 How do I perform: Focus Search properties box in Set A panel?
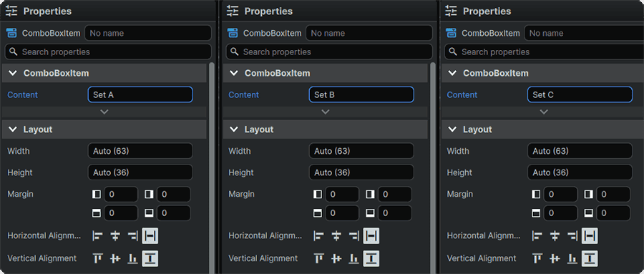[x=108, y=52]
